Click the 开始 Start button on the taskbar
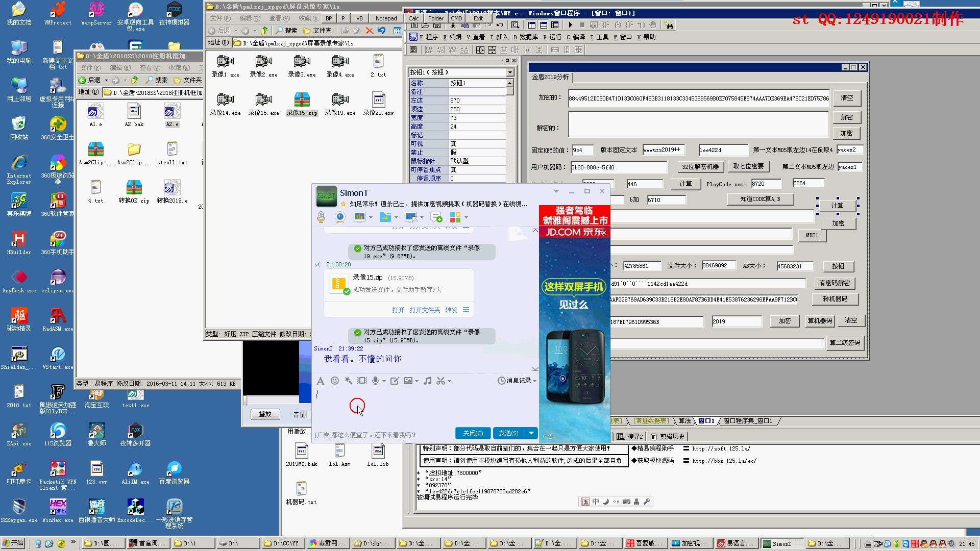 click(x=13, y=543)
